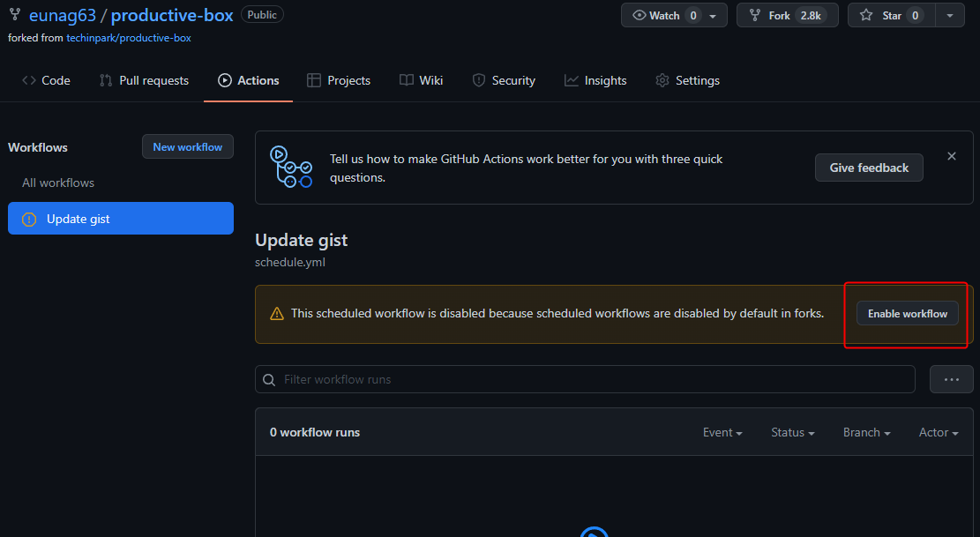Click the star icon on Star button
Screen dimensions: 980x537
[866, 16]
